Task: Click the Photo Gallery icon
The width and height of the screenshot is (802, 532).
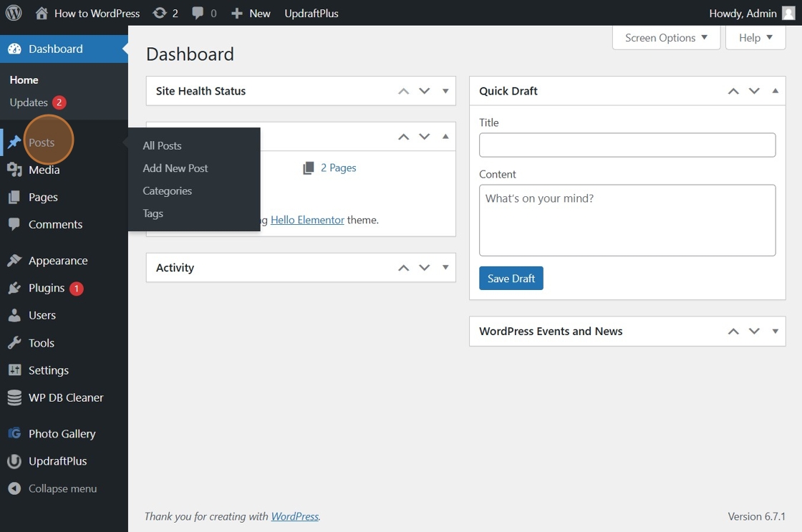Action: pyautogui.click(x=14, y=433)
